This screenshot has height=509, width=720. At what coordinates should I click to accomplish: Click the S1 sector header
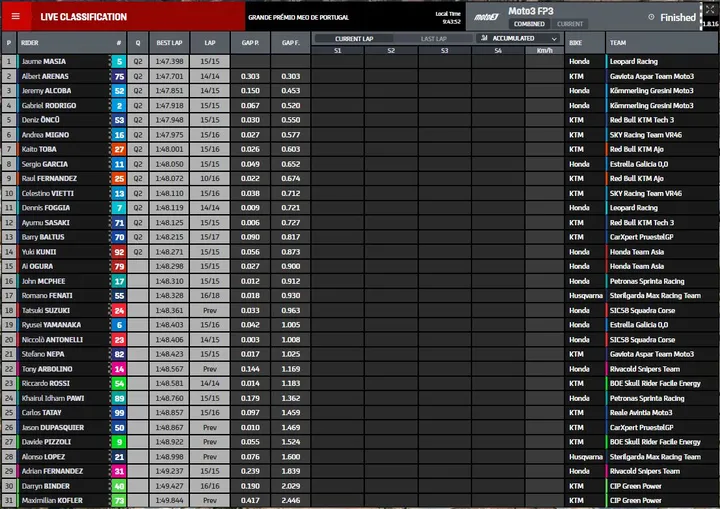pyautogui.click(x=338, y=50)
